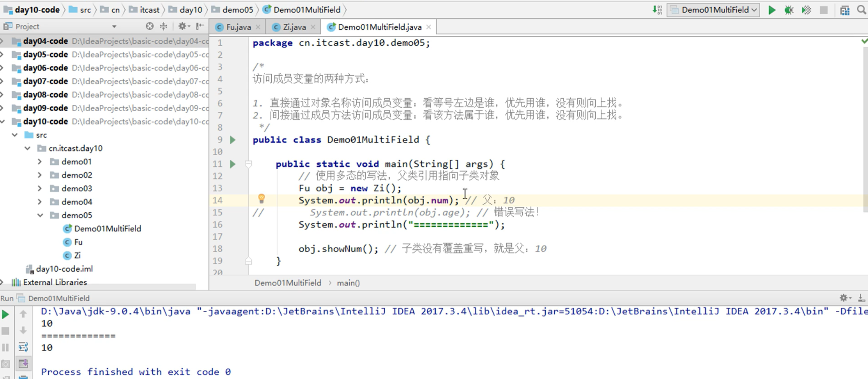Click the Up the Stack Trace arrow
The width and height of the screenshot is (868, 379).
tap(23, 314)
